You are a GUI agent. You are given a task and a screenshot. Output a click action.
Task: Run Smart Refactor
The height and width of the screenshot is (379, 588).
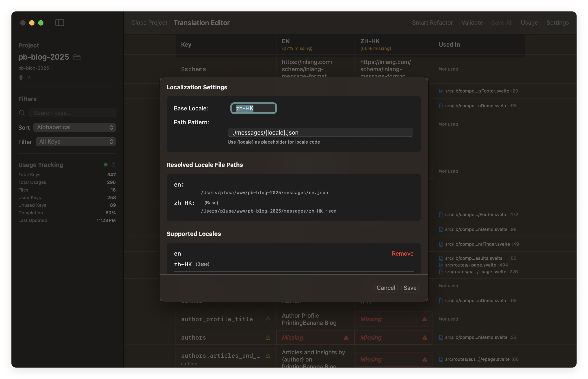click(x=432, y=22)
